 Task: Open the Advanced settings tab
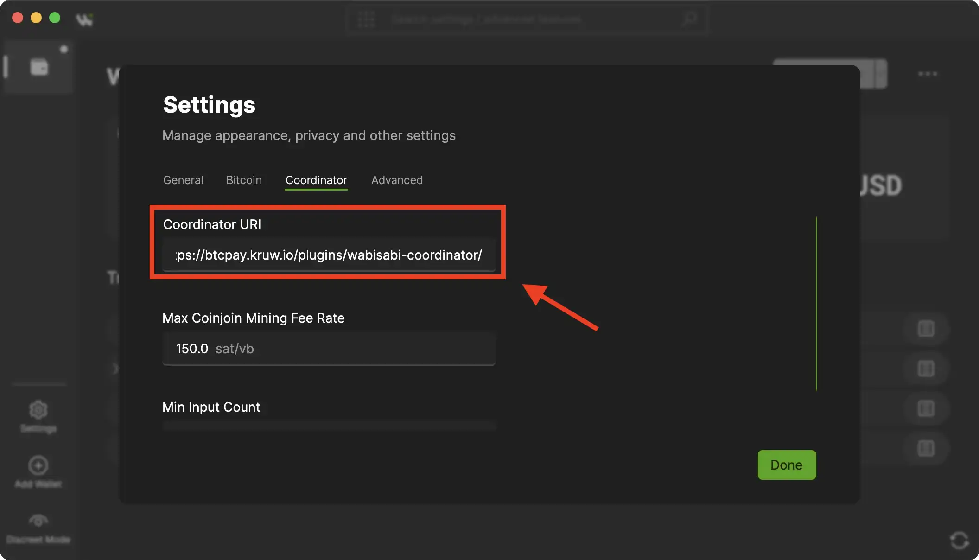[x=397, y=180]
